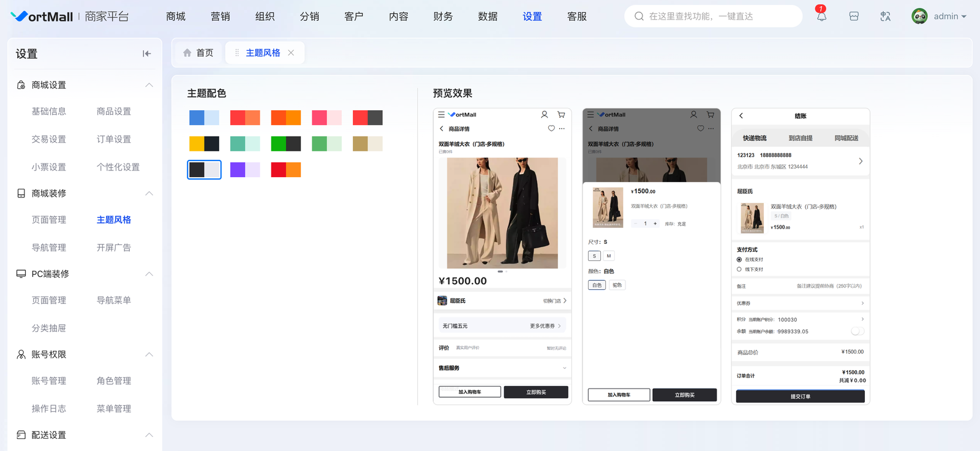The width and height of the screenshot is (980, 451).
Task: Click the search magnifier icon
Action: tap(639, 17)
